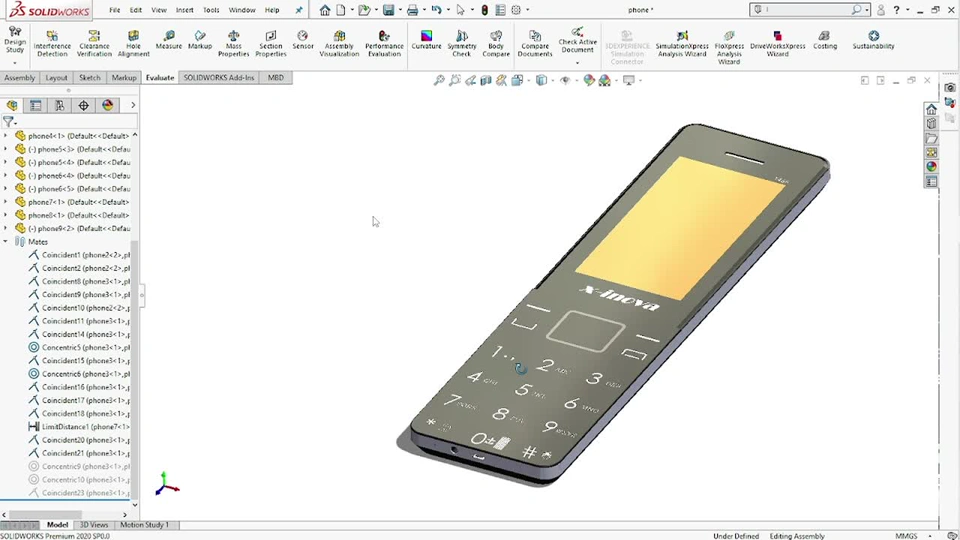
Task: Click Check Active Document
Action: click(x=577, y=40)
